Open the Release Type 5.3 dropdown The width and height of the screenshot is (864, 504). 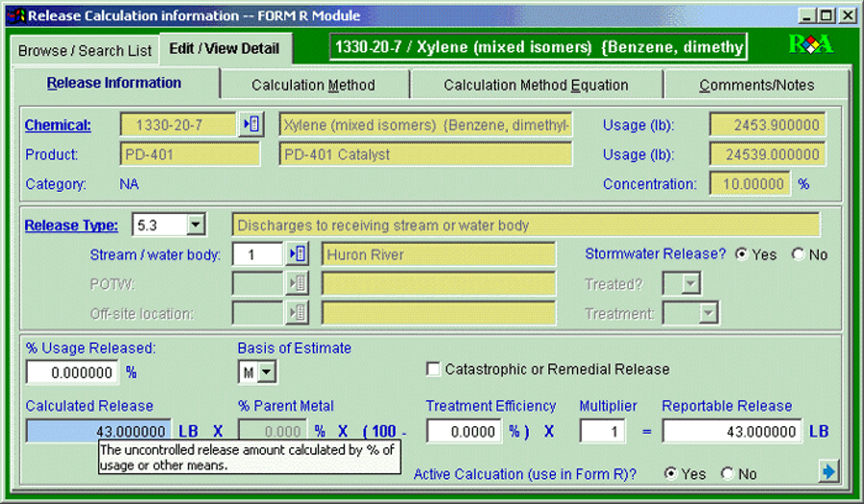point(196,225)
